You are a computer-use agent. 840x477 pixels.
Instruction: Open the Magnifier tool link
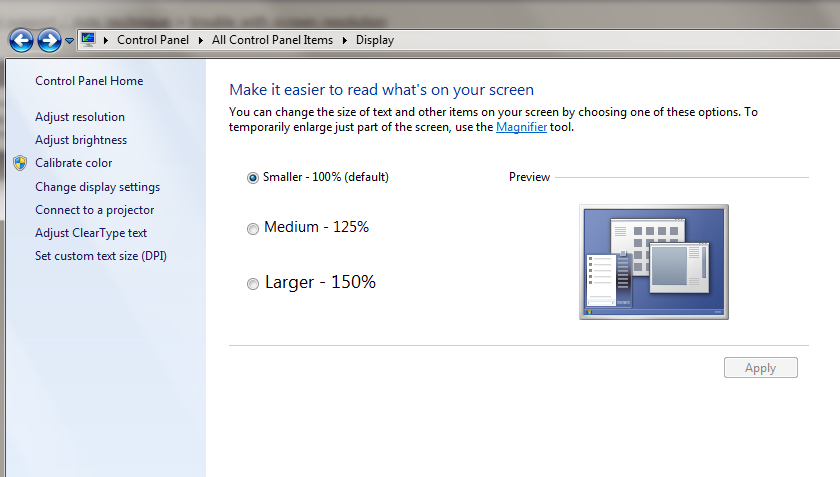tap(521, 127)
